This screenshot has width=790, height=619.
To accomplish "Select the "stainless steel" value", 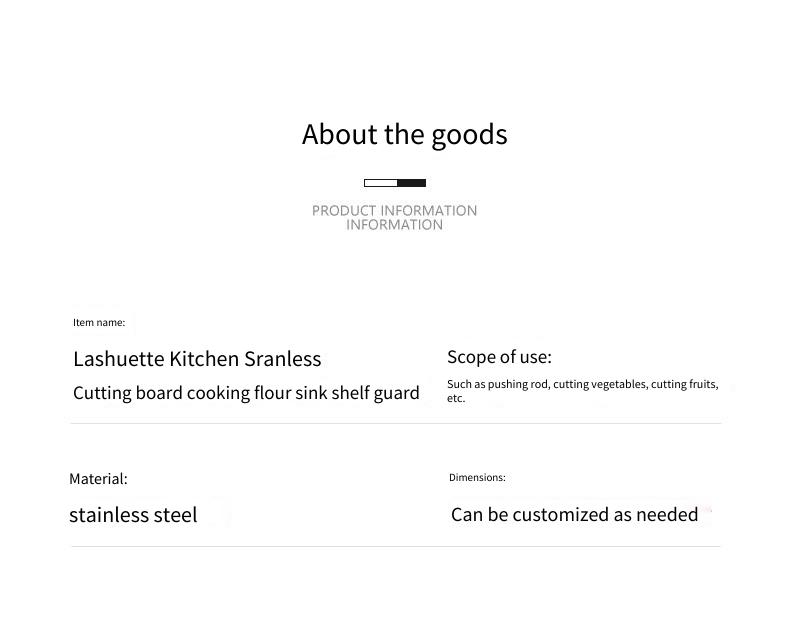I will tap(133, 515).
